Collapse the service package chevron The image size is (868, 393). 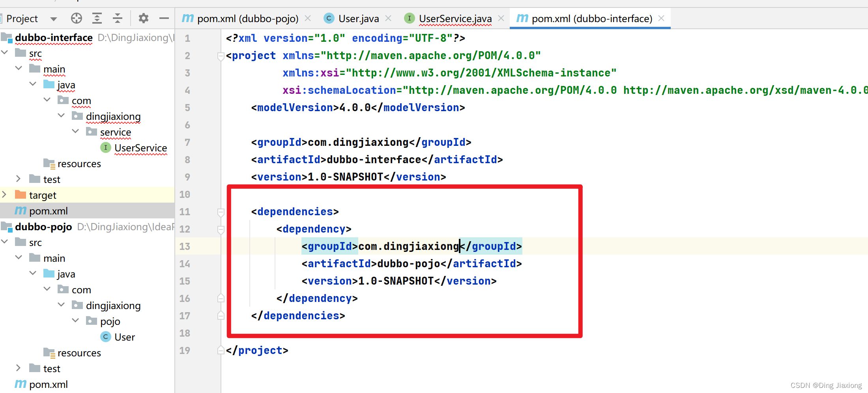[x=76, y=131]
